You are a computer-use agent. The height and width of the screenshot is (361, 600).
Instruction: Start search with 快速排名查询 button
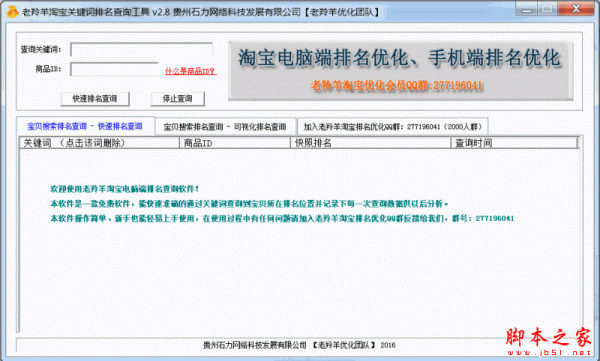95,99
